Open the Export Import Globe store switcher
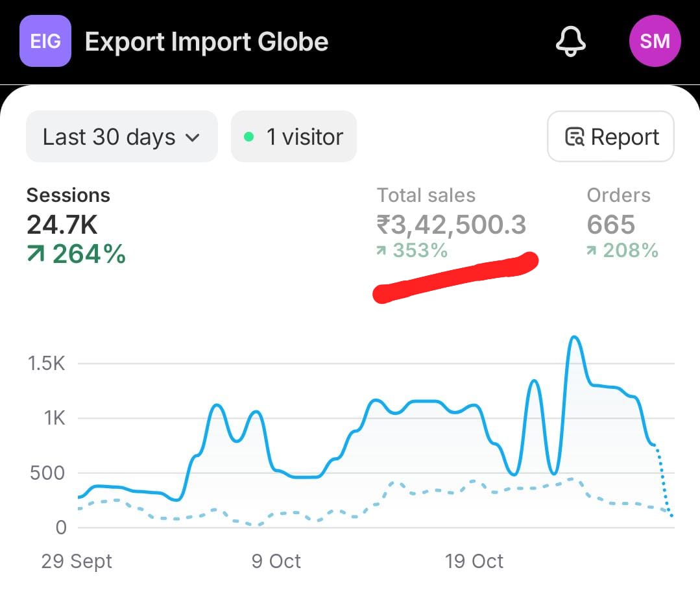 pos(206,42)
